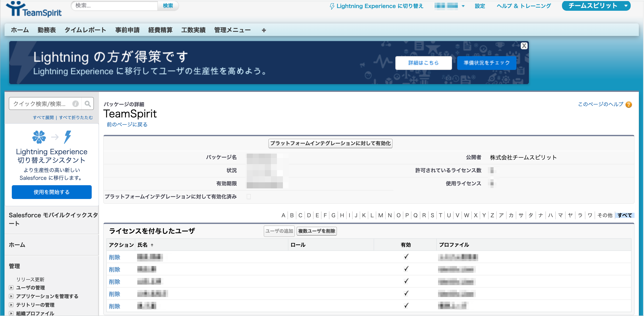Viewport: 644px width, 316px height.
Task: Click 前のページに戻る link
Action: pyautogui.click(x=127, y=125)
